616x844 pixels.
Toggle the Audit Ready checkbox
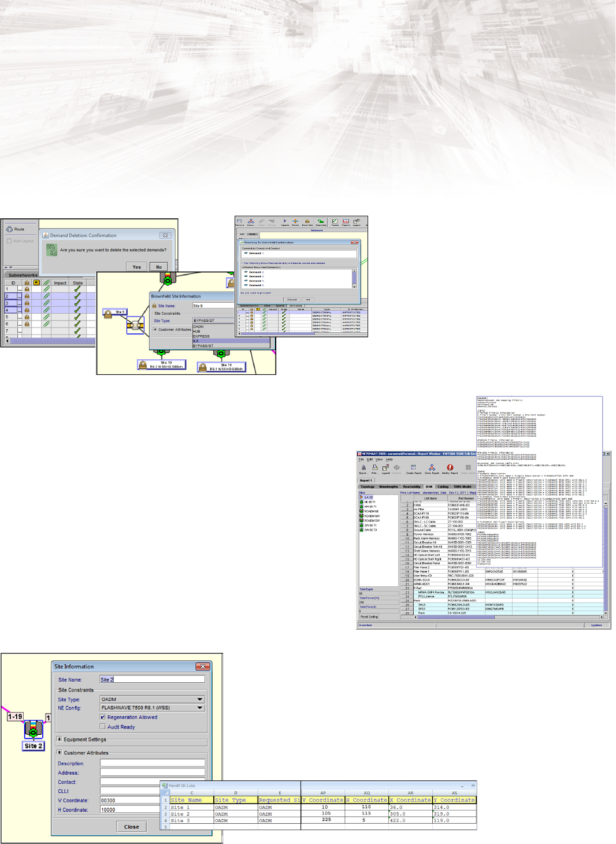[103, 727]
